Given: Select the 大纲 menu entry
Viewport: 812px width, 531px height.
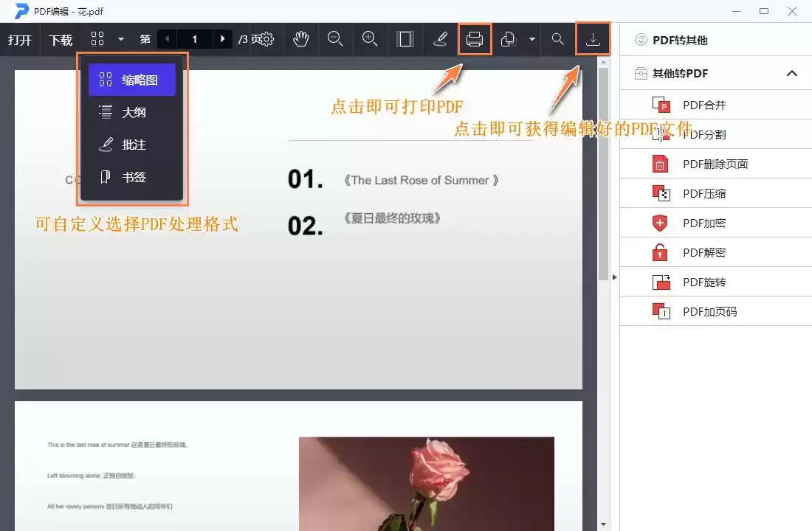Looking at the screenshot, I should (x=131, y=112).
